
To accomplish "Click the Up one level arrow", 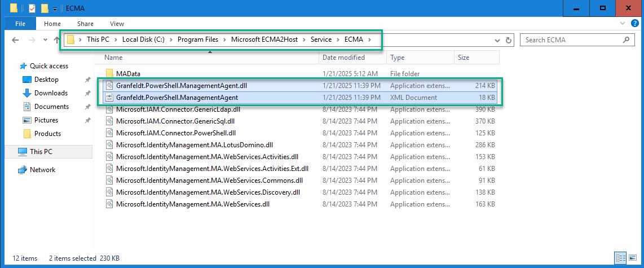I will coord(56,40).
